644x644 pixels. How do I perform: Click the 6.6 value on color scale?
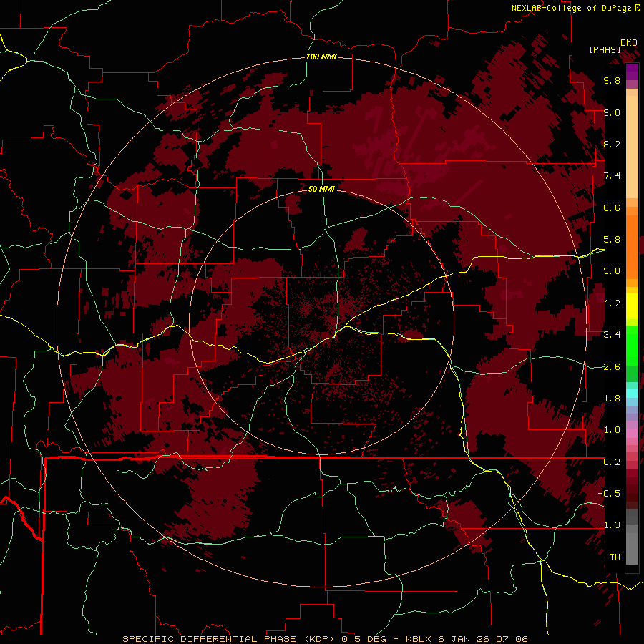click(612, 208)
